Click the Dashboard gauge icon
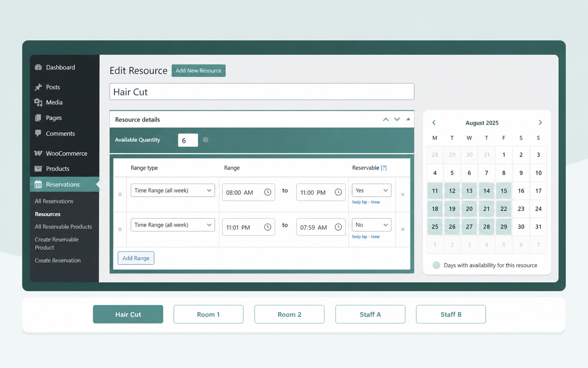The width and height of the screenshot is (588, 368). pyautogui.click(x=38, y=67)
